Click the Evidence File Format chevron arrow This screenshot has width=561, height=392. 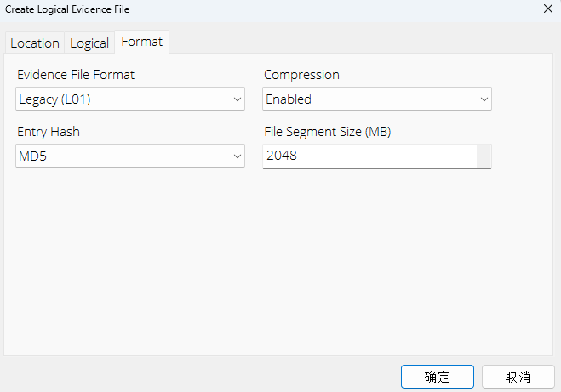237,99
